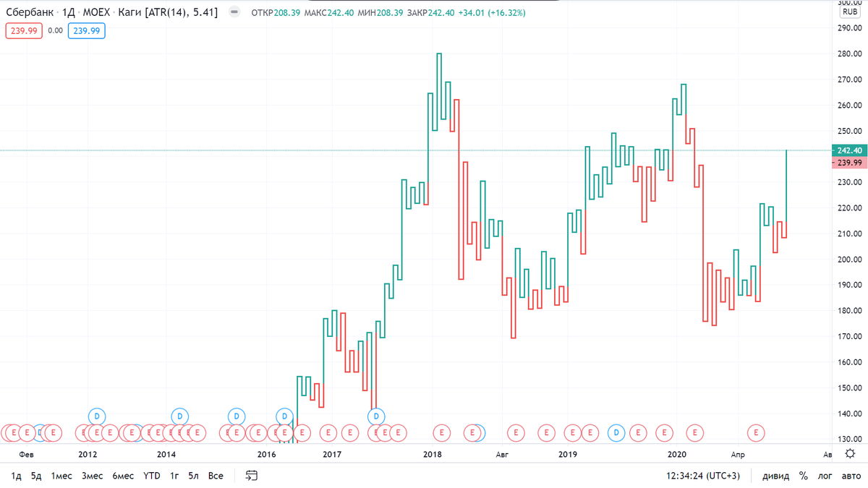868x488 pixels.
Task: Click 200.00 on price axis
Action: coord(849,260)
